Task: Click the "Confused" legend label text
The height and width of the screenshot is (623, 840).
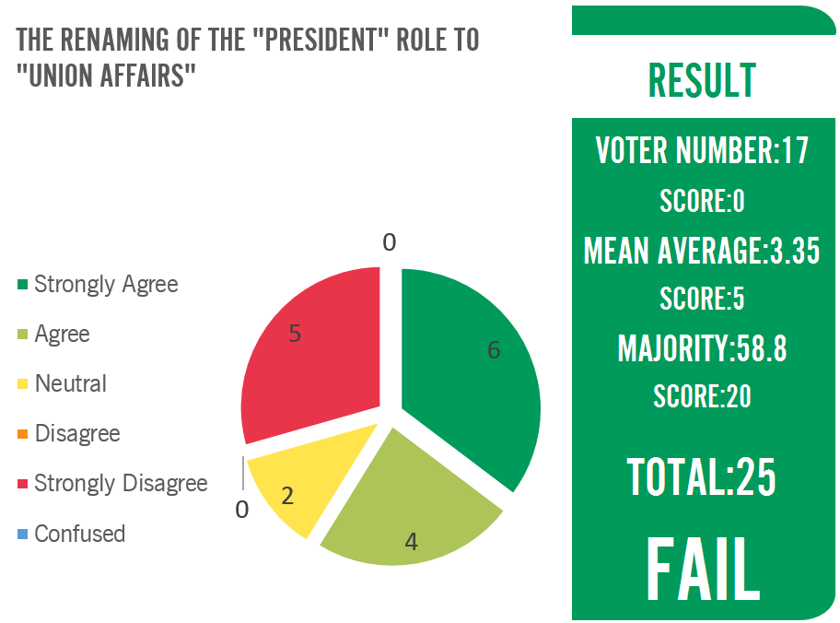Action: click(79, 534)
